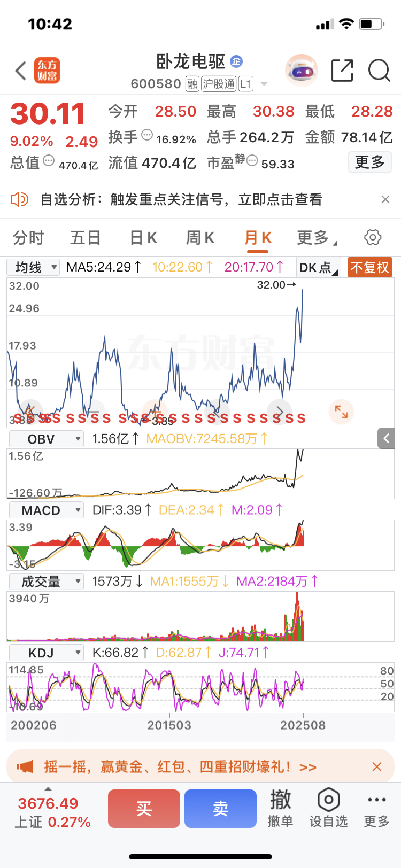
Task: Tap the 企 badge beside 卧龙电驱
Action: point(236,61)
